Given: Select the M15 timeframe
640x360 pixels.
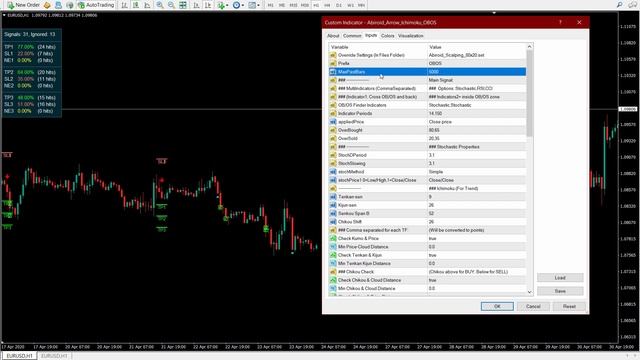Looking at the screenshot, I should coord(293,5).
